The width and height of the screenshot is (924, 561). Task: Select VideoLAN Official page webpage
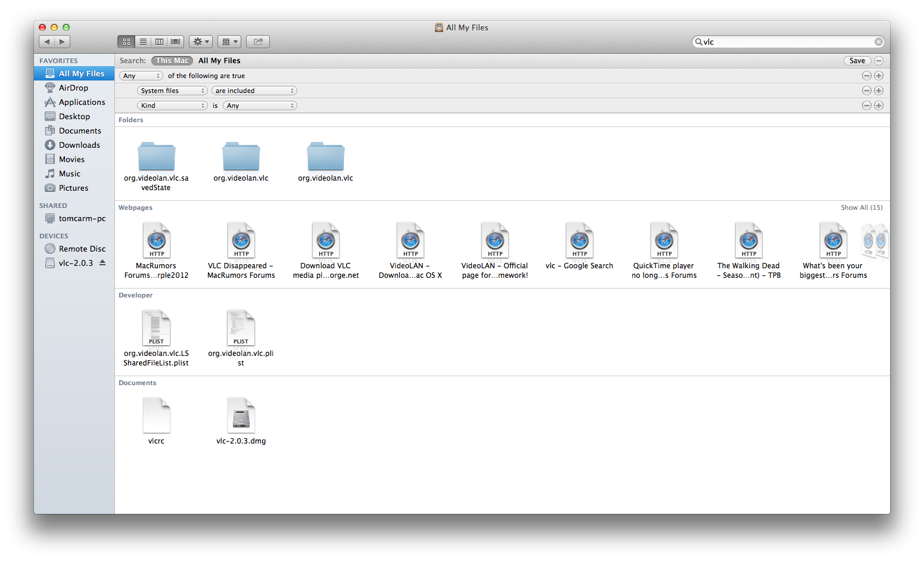pos(495,250)
